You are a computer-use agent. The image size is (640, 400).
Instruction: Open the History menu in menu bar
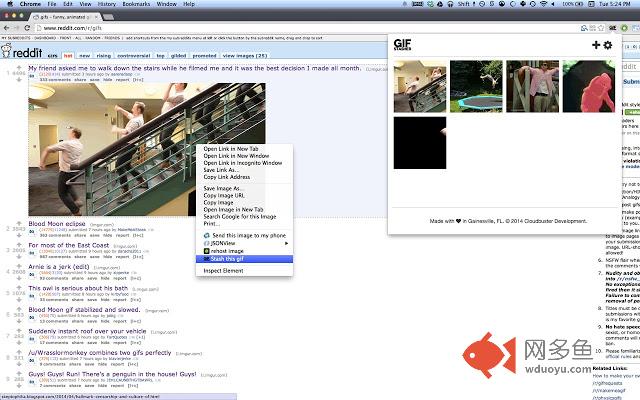[107, 4]
